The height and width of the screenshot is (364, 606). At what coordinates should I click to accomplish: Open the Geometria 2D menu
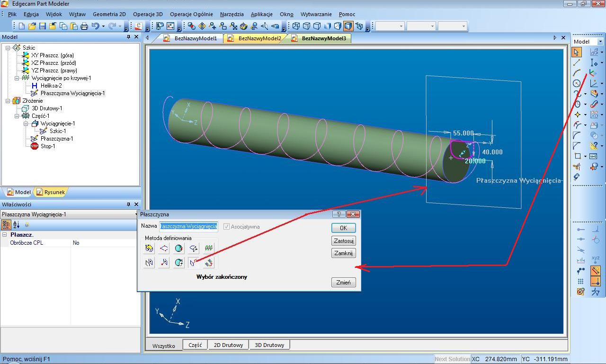click(109, 14)
